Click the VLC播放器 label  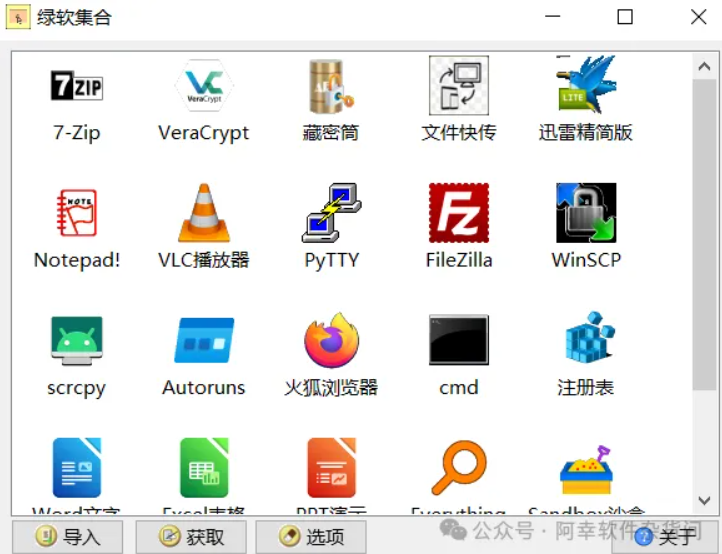(x=204, y=260)
